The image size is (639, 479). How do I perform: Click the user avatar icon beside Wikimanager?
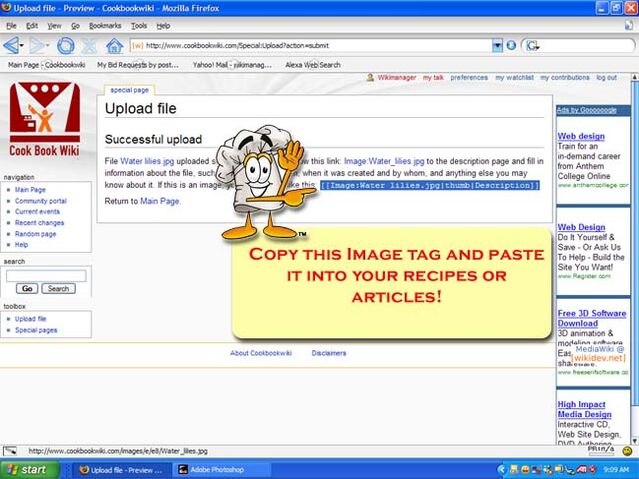point(370,77)
